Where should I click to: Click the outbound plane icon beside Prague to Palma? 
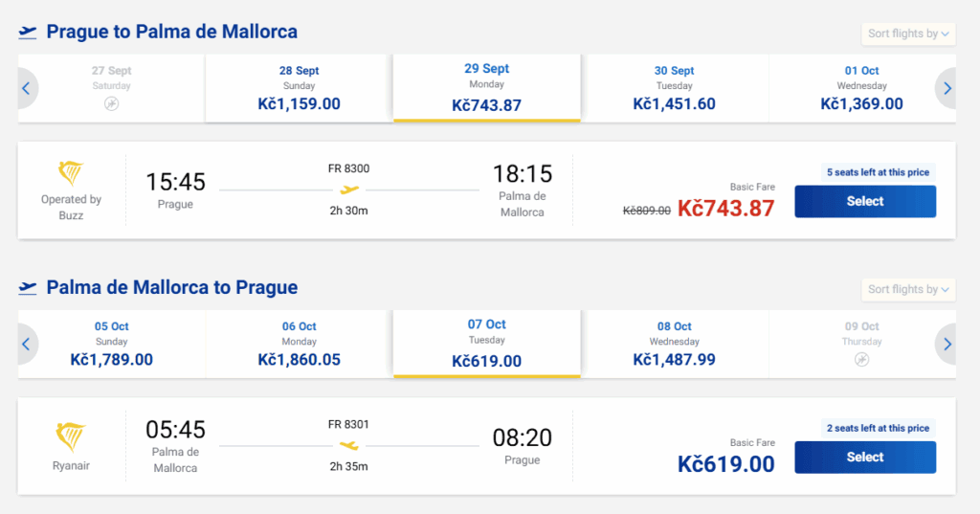click(x=28, y=33)
